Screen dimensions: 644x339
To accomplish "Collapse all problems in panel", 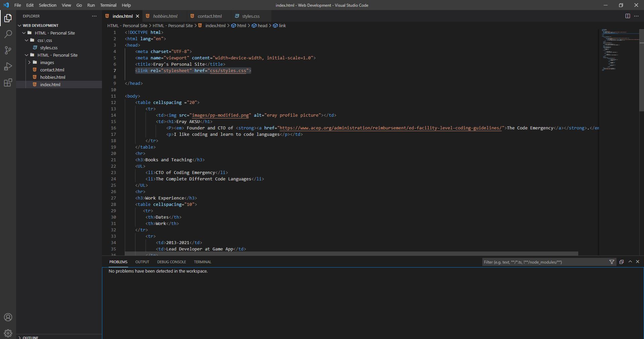I will coord(621,262).
